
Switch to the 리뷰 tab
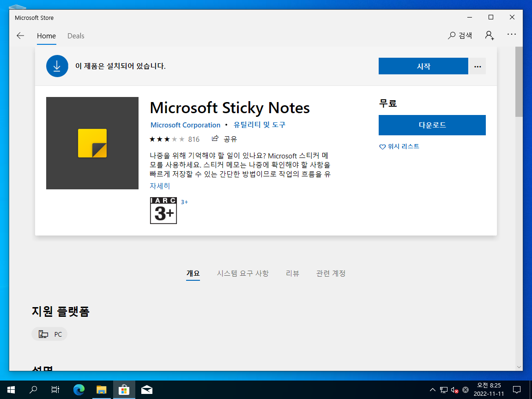click(x=292, y=273)
